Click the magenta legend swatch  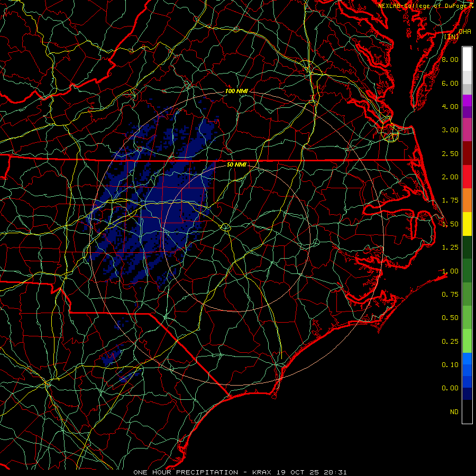click(x=467, y=100)
